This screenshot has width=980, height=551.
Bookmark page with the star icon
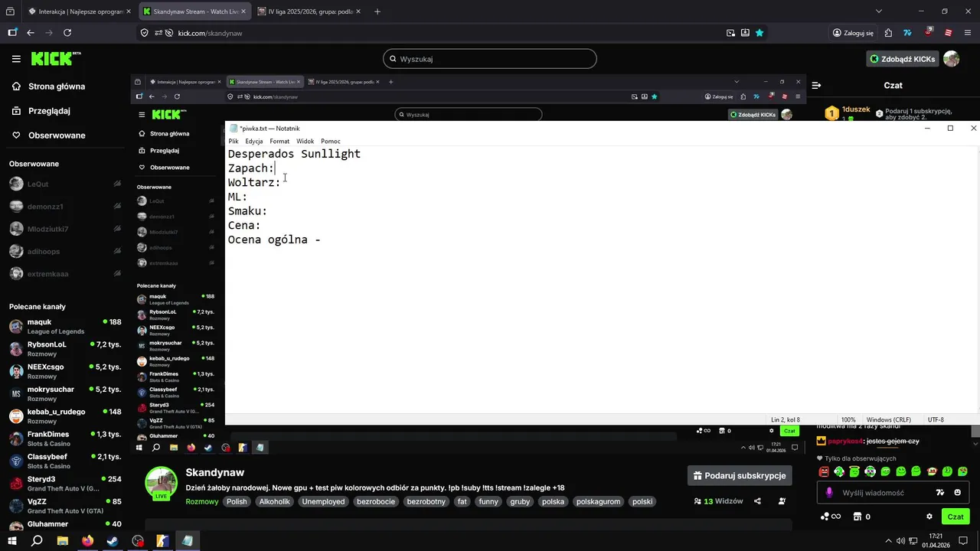point(759,33)
